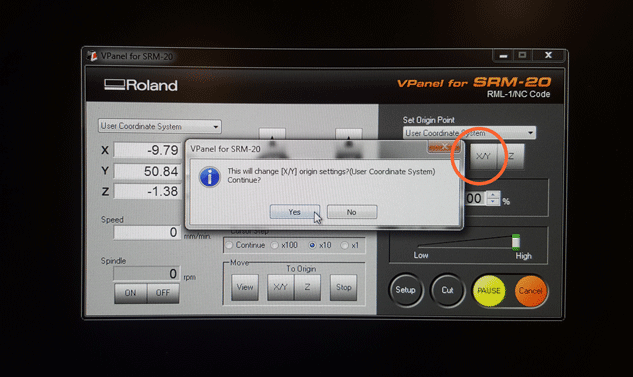Viewport: 633px width, 377px height.
Task: Move to X/Y origin in Move section
Action: [281, 287]
